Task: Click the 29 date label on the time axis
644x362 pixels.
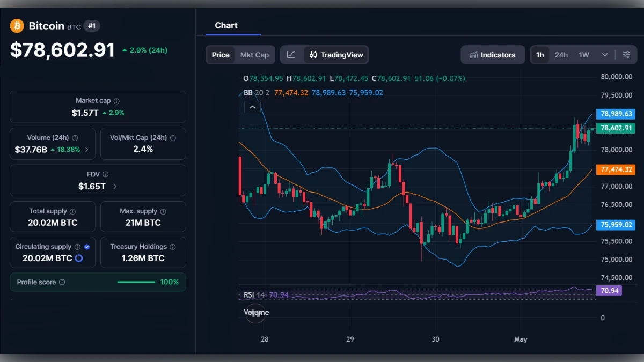Action: (350, 339)
